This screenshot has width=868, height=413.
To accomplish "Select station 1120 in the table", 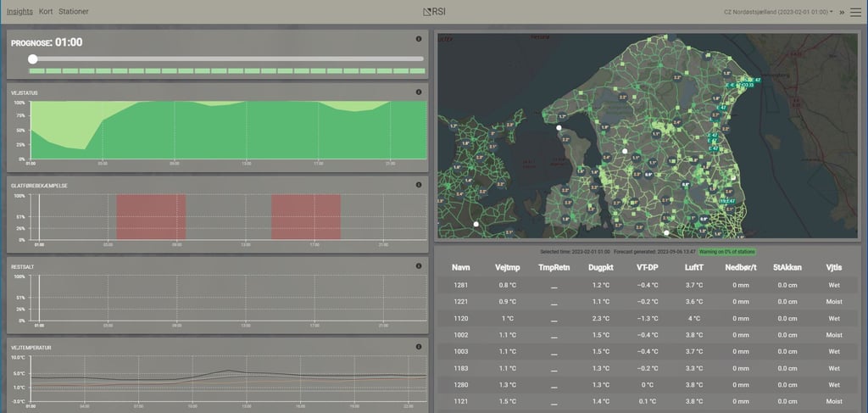I will (460, 318).
